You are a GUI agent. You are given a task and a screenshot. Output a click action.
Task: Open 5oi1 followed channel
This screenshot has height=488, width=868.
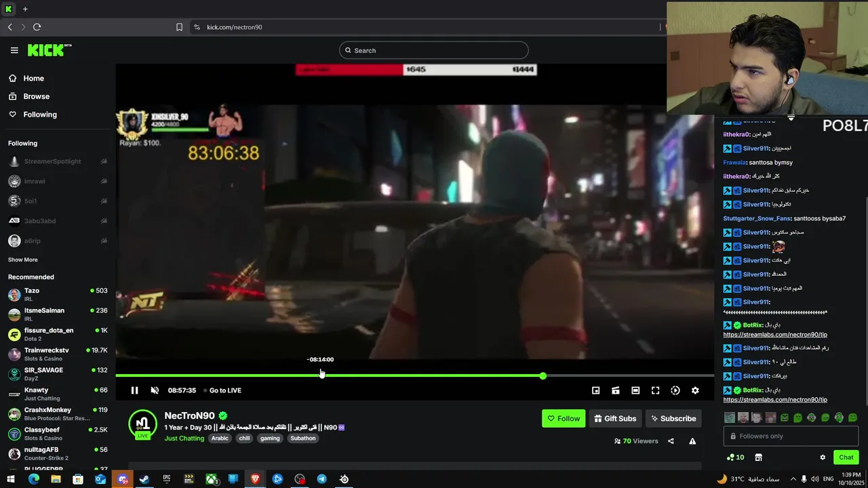point(58,201)
